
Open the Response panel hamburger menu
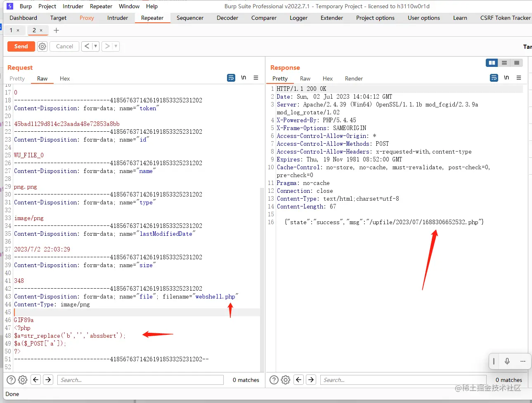click(x=519, y=78)
